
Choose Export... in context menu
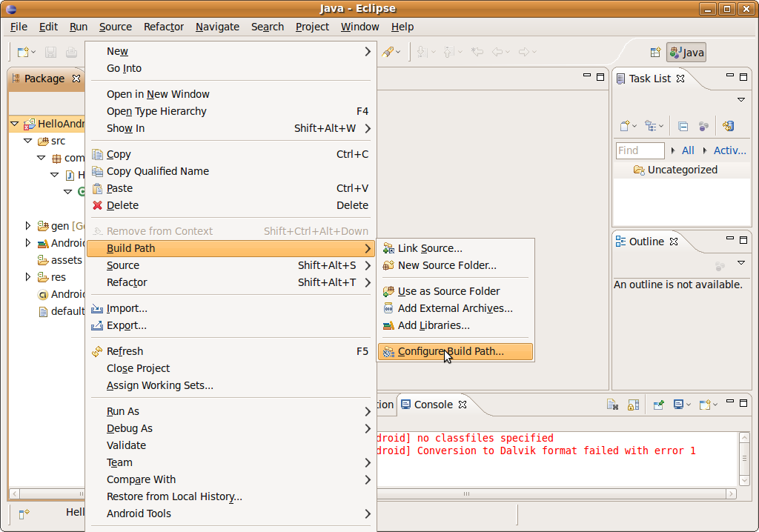231,325
